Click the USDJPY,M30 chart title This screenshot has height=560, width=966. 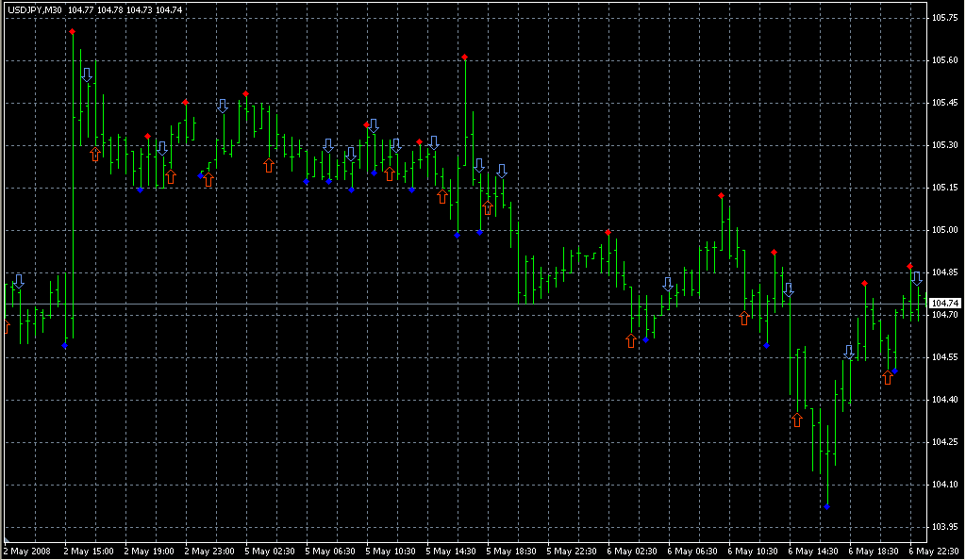pos(35,9)
